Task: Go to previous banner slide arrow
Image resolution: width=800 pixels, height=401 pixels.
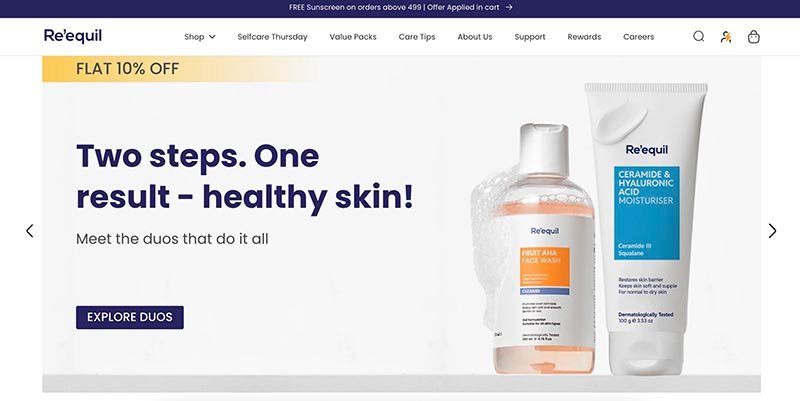Action: pos(30,231)
